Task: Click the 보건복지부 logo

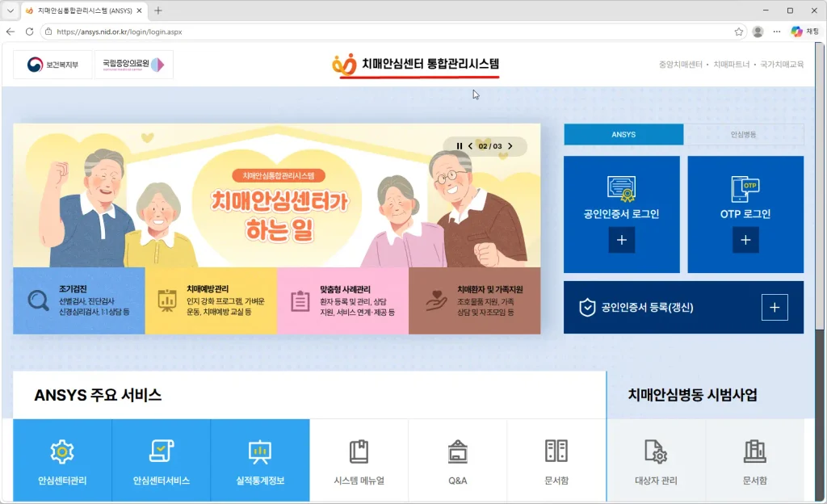Action: pos(52,65)
